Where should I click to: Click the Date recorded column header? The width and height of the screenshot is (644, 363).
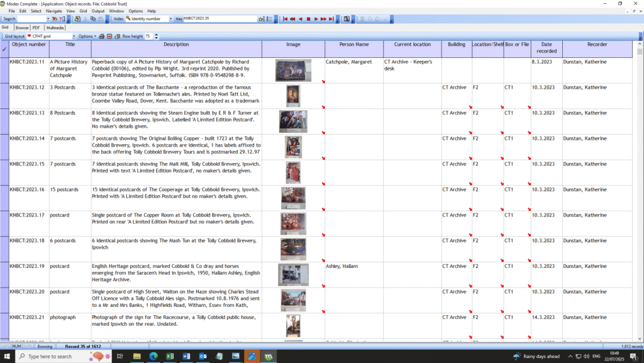tap(547, 49)
